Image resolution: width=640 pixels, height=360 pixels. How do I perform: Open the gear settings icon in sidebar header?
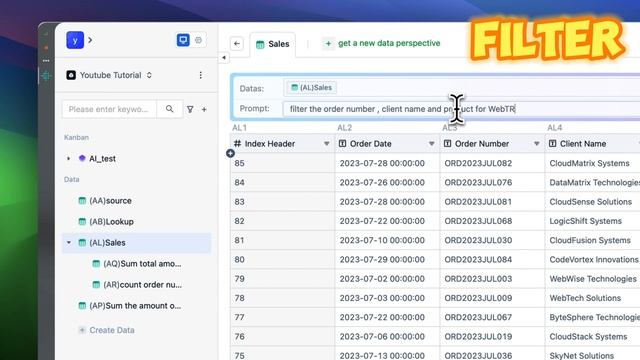tap(198, 40)
